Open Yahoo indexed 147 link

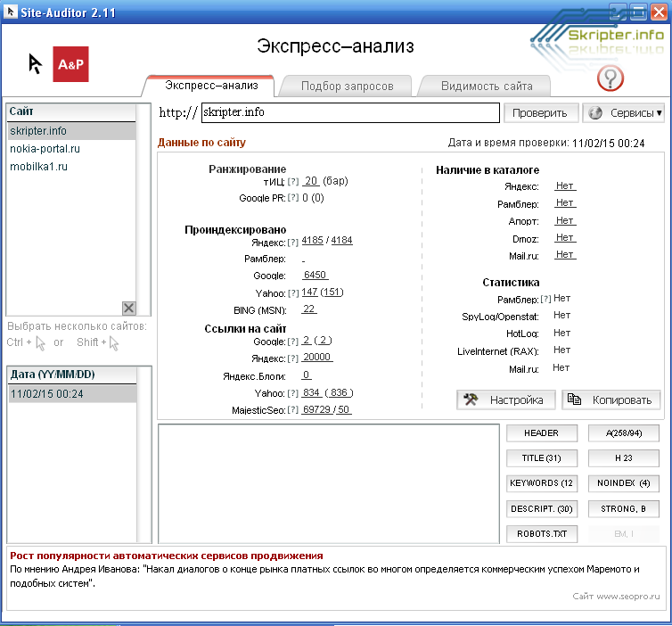[x=309, y=292]
